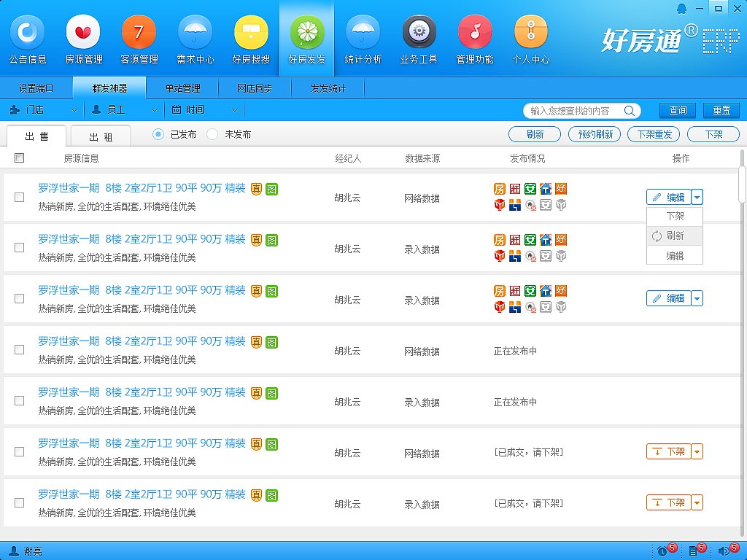Select the 未发布 radio button
This screenshot has height=560, width=747.
pos(212,135)
